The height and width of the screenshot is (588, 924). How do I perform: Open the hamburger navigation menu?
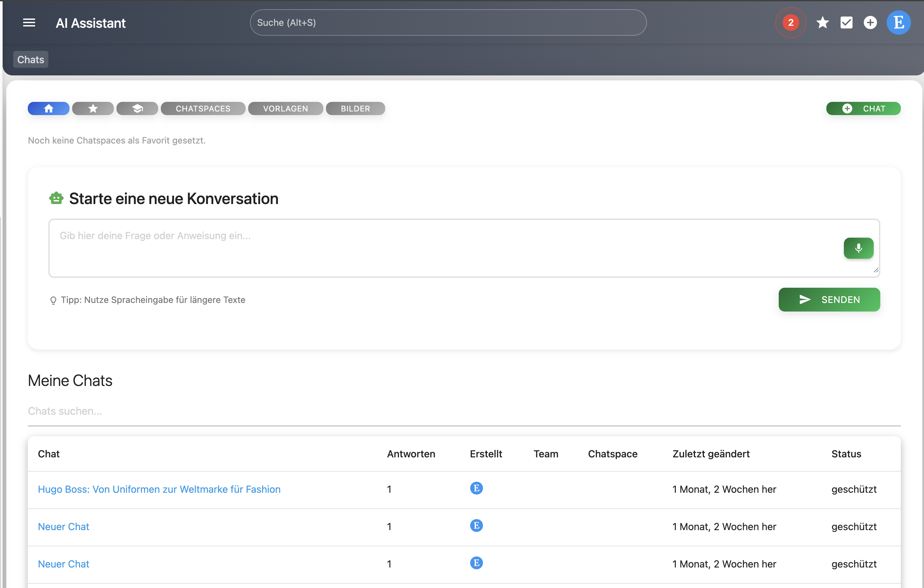(x=29, y=23)
